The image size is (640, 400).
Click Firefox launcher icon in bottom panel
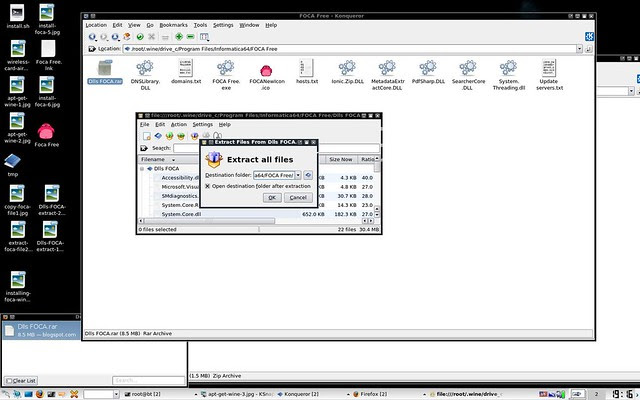coord(40,394)
